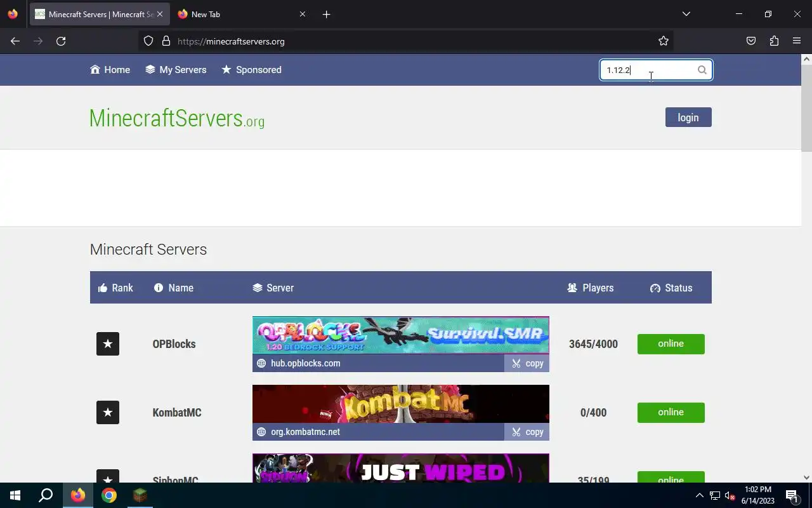Click the Status column header
This screenshot has height=508, width=812.
pos(671,288)
